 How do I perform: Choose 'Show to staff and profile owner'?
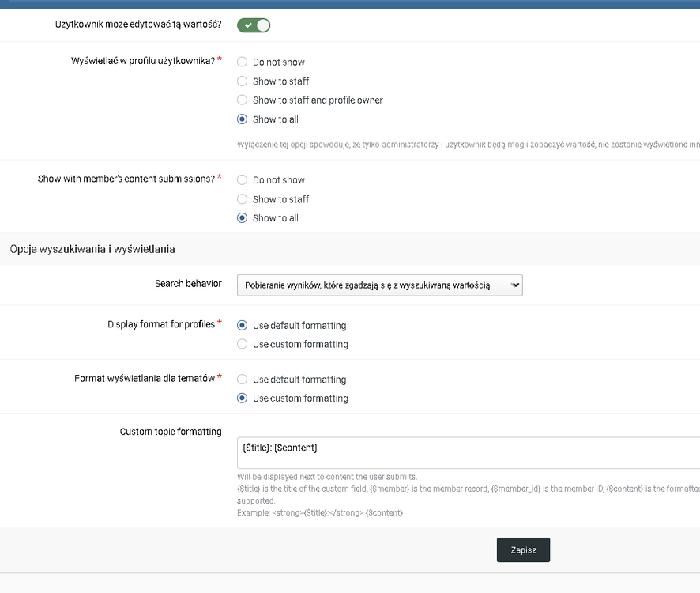(243, 100)
